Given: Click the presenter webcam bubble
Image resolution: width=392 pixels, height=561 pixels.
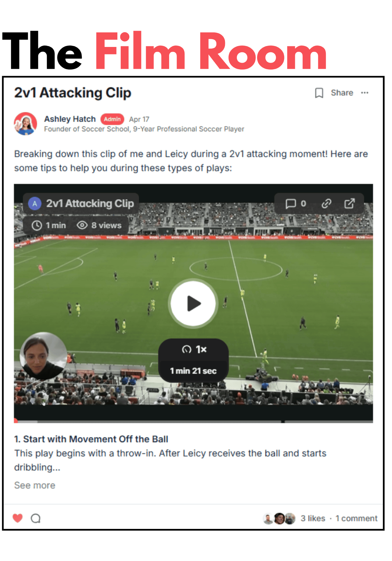Looking at the screenshot, I should coord(43,356).
